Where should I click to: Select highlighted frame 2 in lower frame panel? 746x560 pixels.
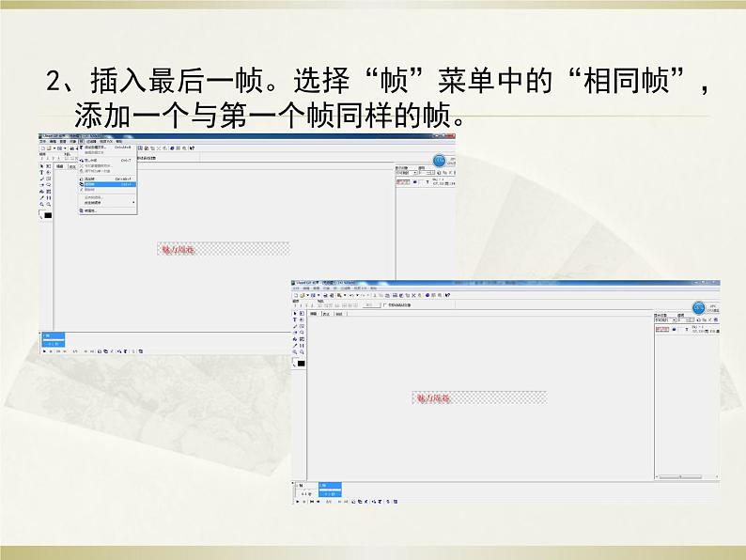click(330, 490)
